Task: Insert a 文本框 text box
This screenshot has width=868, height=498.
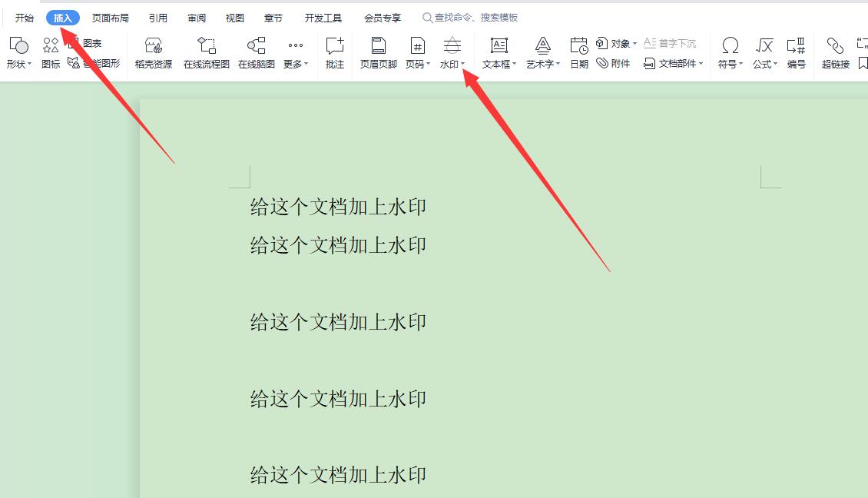Action: click(499, 52)
